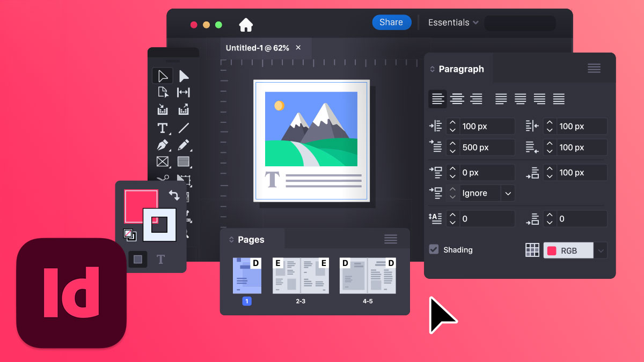Pick the Content Placer tool

[x=184, y=109]
